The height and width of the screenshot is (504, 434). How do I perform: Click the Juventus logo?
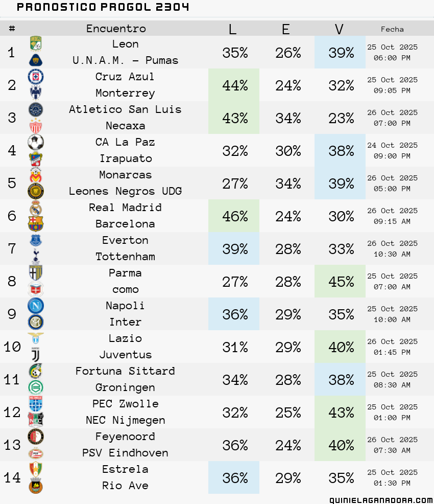click(x=36, y=355)
